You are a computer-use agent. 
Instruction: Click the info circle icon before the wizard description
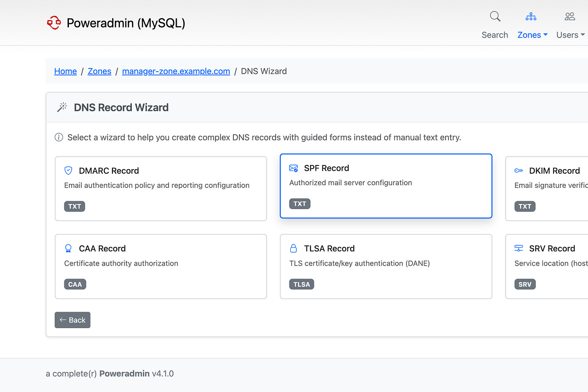pyautogui.click(x=59, y=137)
